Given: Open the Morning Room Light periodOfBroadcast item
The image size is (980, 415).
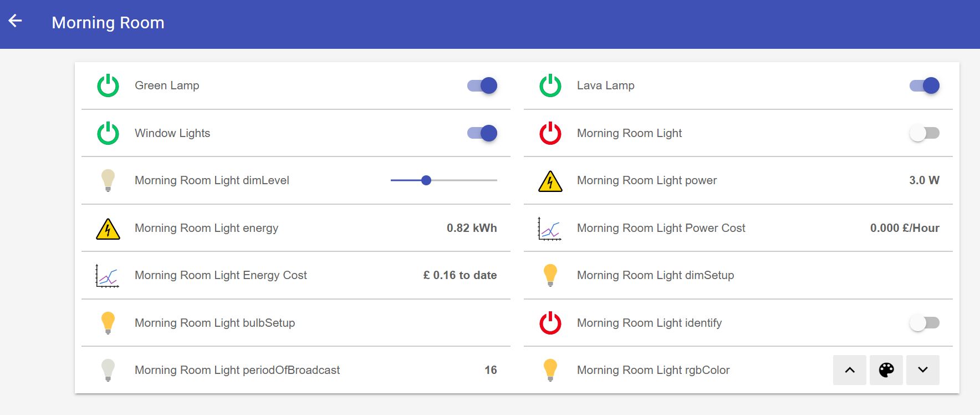Looking at the screenshot, I should click(x=237, y=370).
